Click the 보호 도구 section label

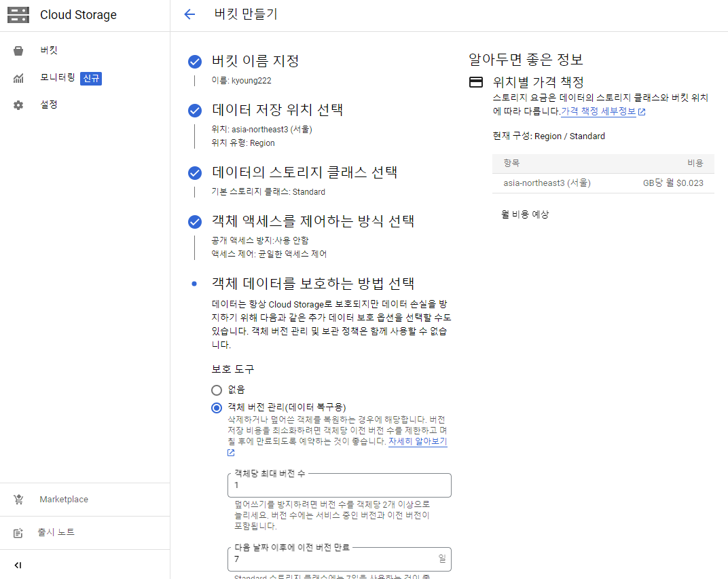(x=233, y=369)
